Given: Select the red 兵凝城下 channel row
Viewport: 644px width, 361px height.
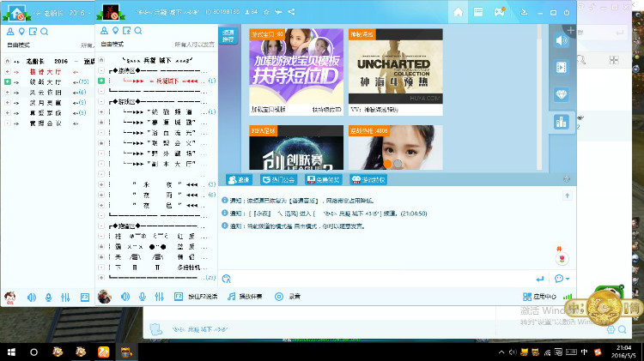Looking at the screenshot, I should [x=156, y=81].
